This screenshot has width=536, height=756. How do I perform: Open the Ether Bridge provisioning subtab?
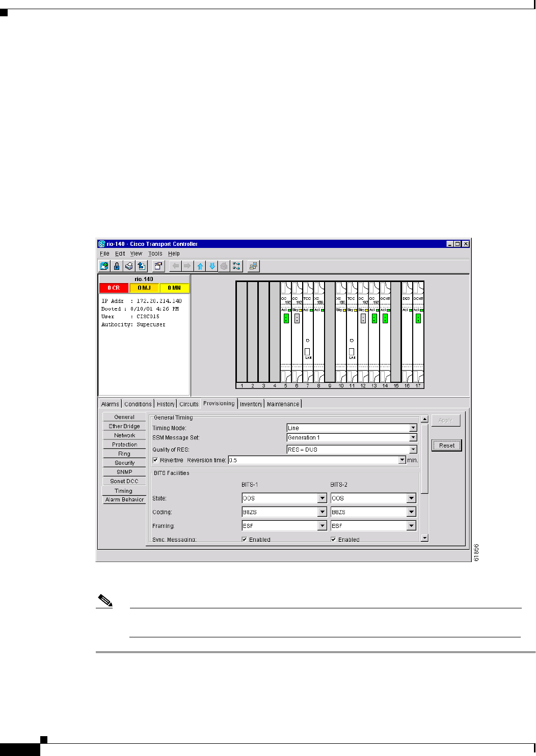point(124,426)
